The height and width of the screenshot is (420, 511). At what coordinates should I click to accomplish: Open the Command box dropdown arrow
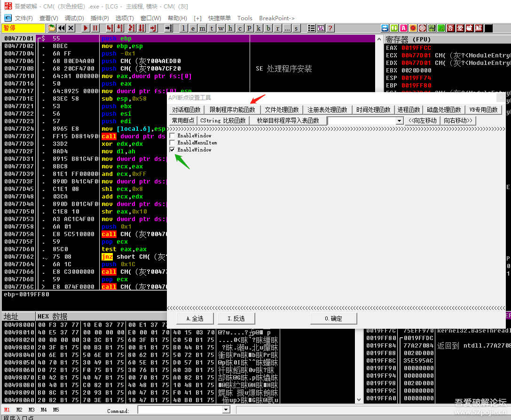click(x=226, y=410)
